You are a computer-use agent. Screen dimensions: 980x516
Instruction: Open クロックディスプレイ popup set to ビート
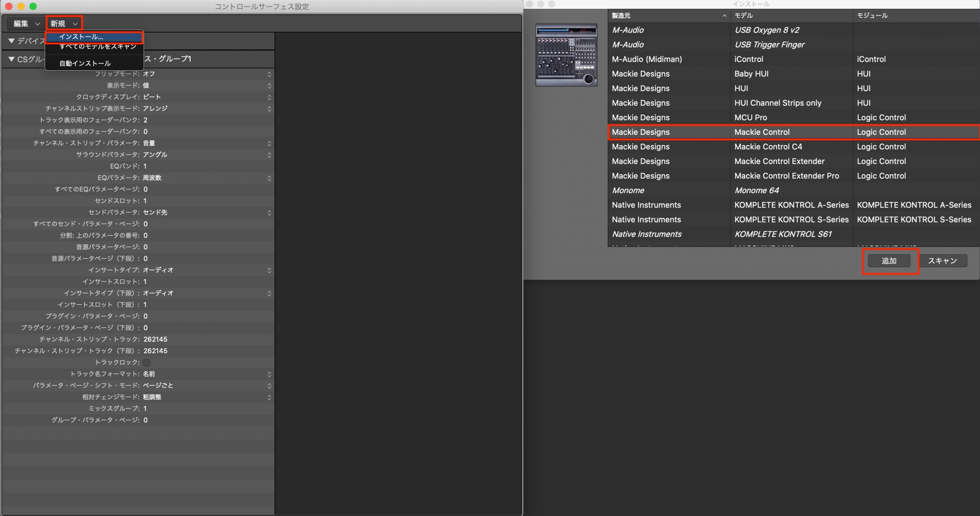tap(207, 97)
